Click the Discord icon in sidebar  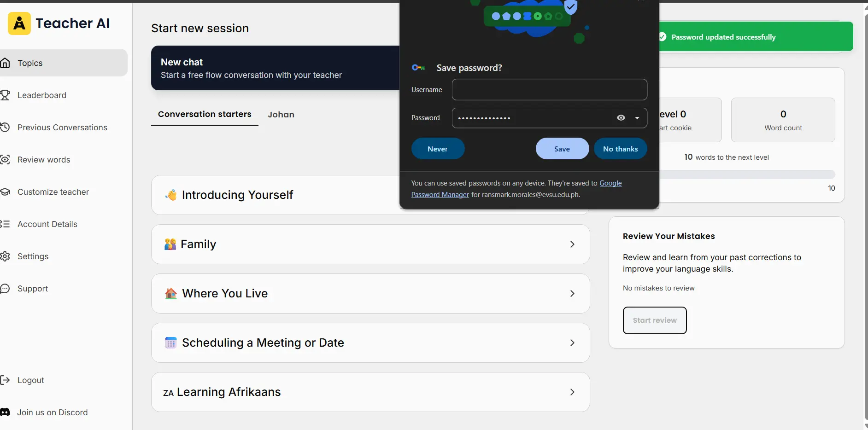(x=5, y=413)
